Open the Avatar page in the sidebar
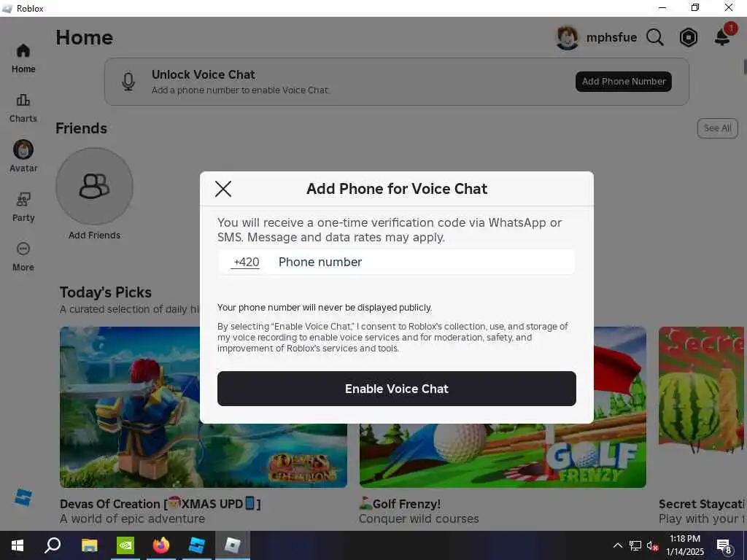Screen dimensions: 747x560 (23, 157)
